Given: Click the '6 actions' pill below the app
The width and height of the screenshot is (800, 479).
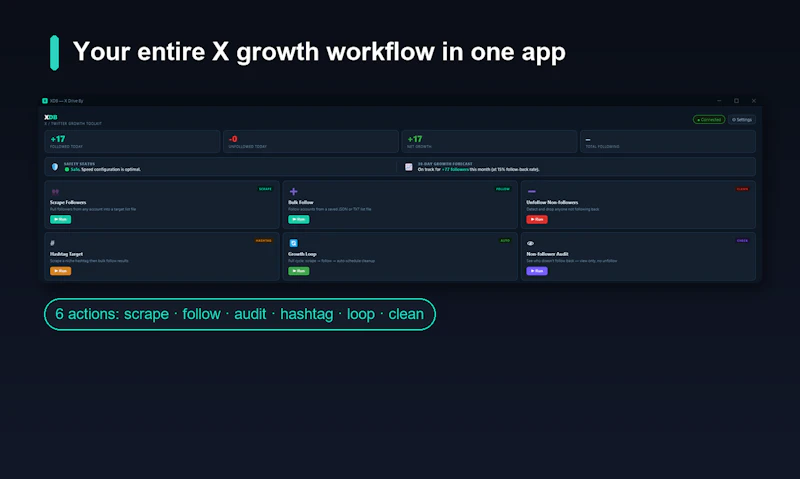Looking at the screenshot, I should click(x=240, y=314).
